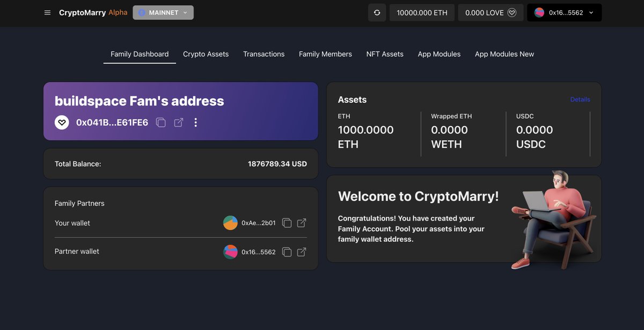Open Your wallet in block explorer
The height and width of the screenshot is (330, 644).
[302, 223]
